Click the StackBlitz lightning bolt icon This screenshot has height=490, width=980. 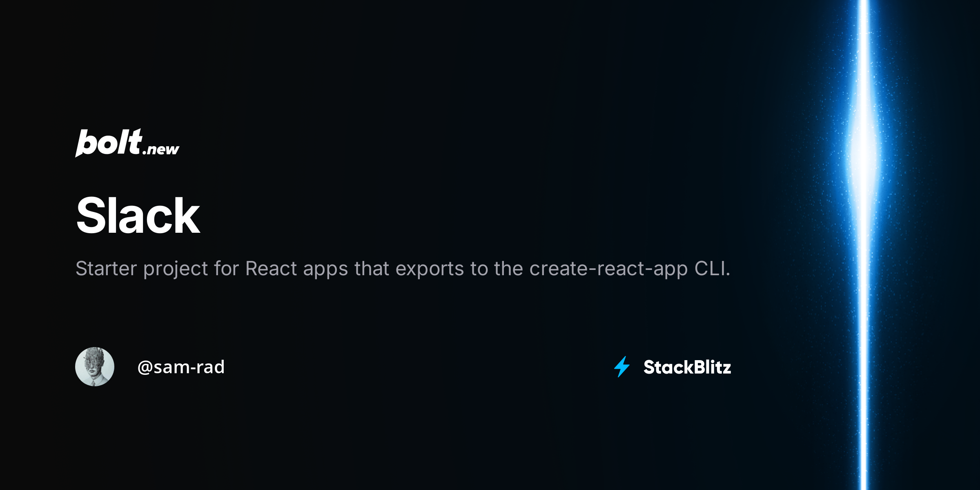(622, 367)
